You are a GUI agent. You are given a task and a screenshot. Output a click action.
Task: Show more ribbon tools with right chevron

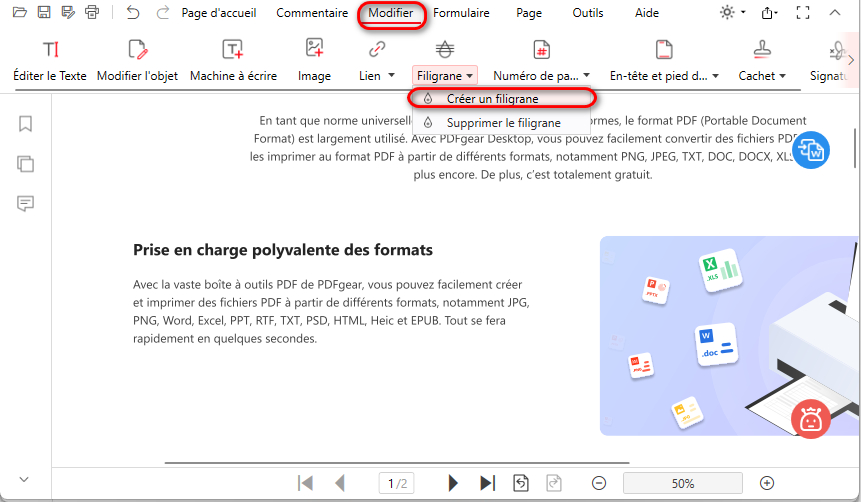click(x=852, y=60)
